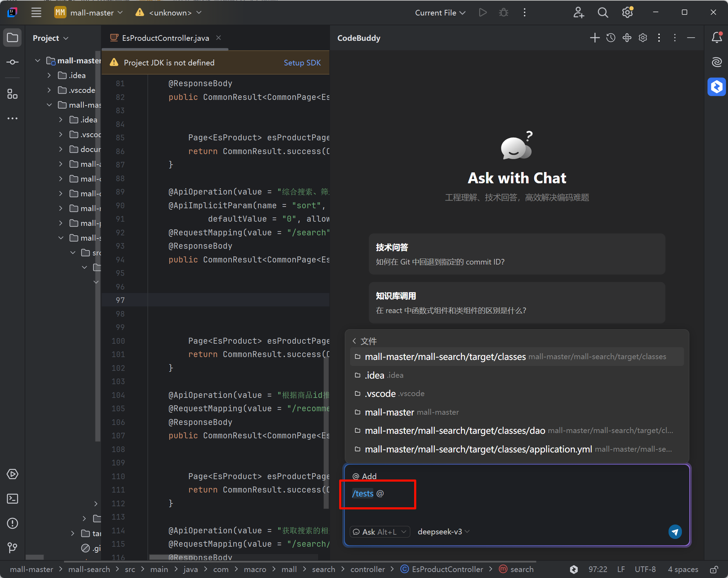Open the Structure tool window icon
This screenshot has width=728, height=578.
[13, 94]
